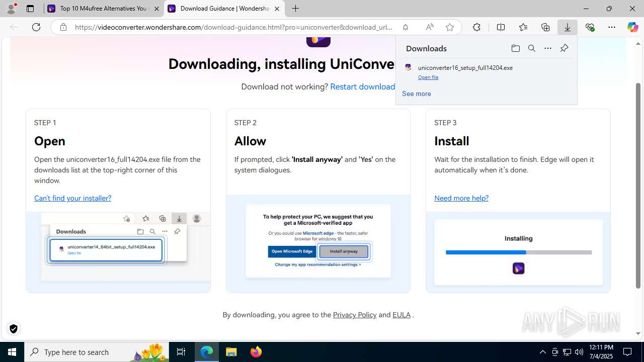Launch Firefox from taskbar
The width and height of the screenshot is (644, 362).
point(256,352)
